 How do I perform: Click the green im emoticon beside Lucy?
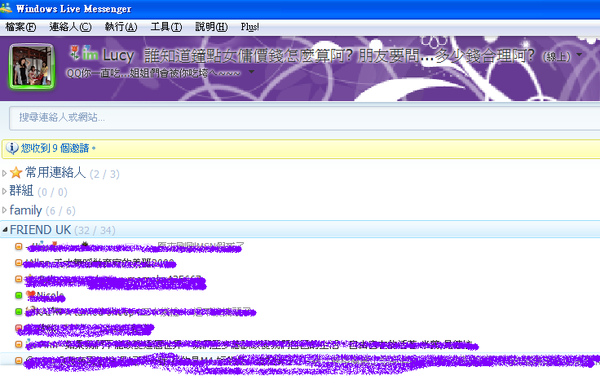(x=90, y=54)
